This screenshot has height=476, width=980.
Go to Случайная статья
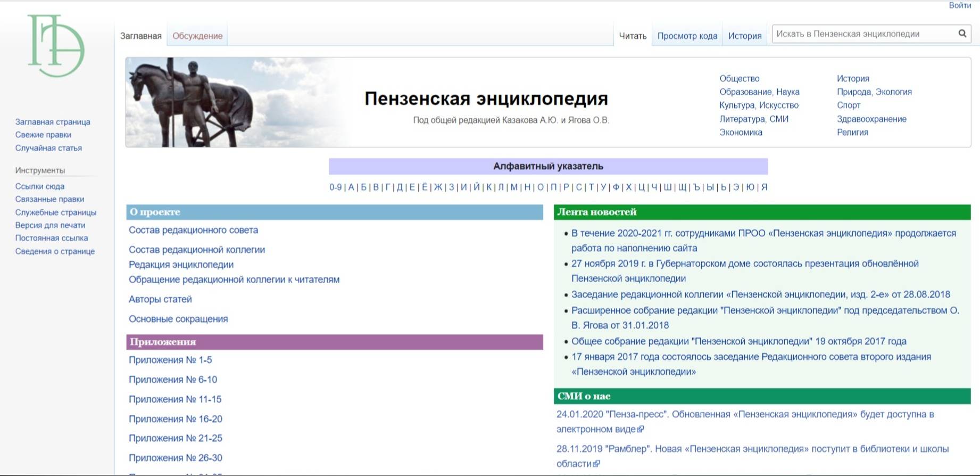coord(48,148)
